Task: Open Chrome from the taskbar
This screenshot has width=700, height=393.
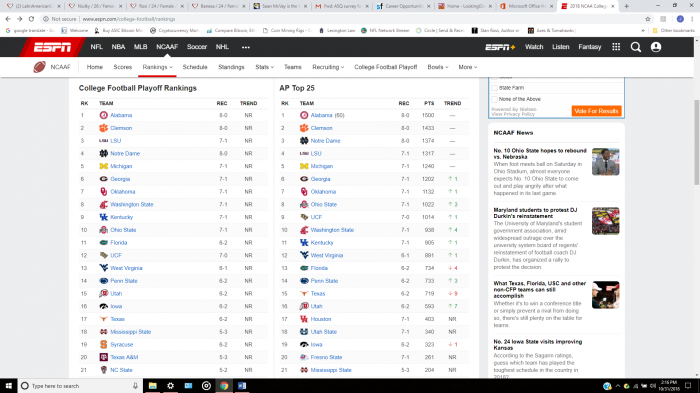Action: pos(224,386)
